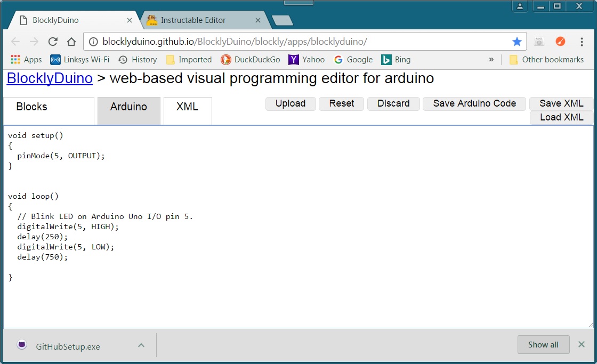Open DuckDuckGo from the bookmarks bar

pyautogui.click(x=251, y=59)
